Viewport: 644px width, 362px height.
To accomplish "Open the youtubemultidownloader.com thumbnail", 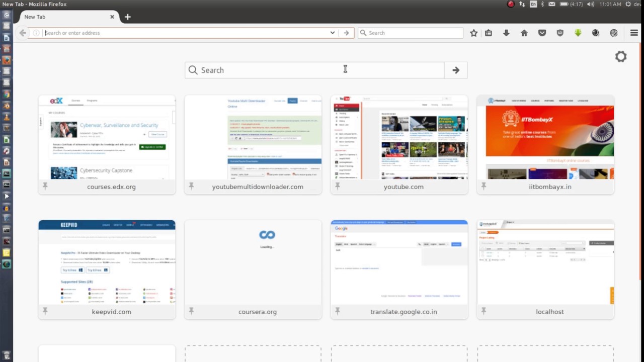I will pos(253,137).
